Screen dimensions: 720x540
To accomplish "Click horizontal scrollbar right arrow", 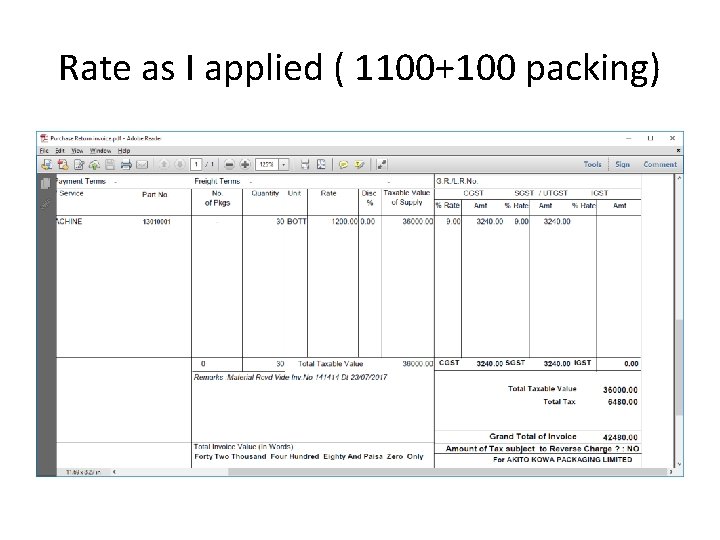I will [x=671, y=472].
